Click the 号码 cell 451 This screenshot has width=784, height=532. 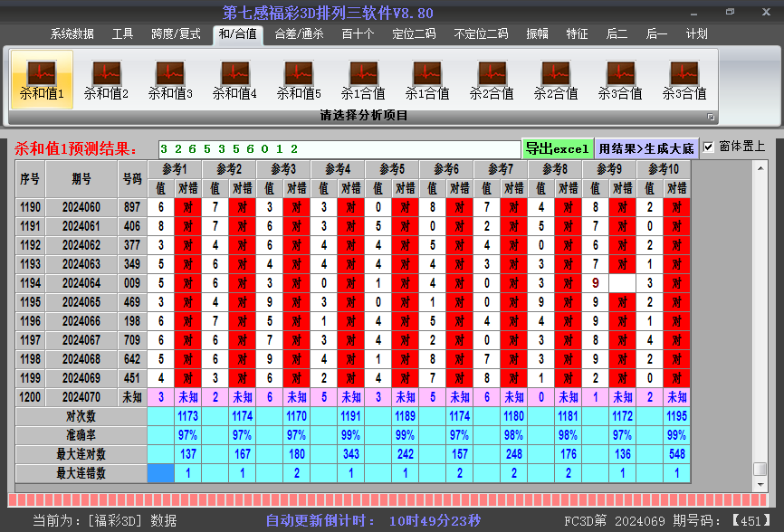132,378
